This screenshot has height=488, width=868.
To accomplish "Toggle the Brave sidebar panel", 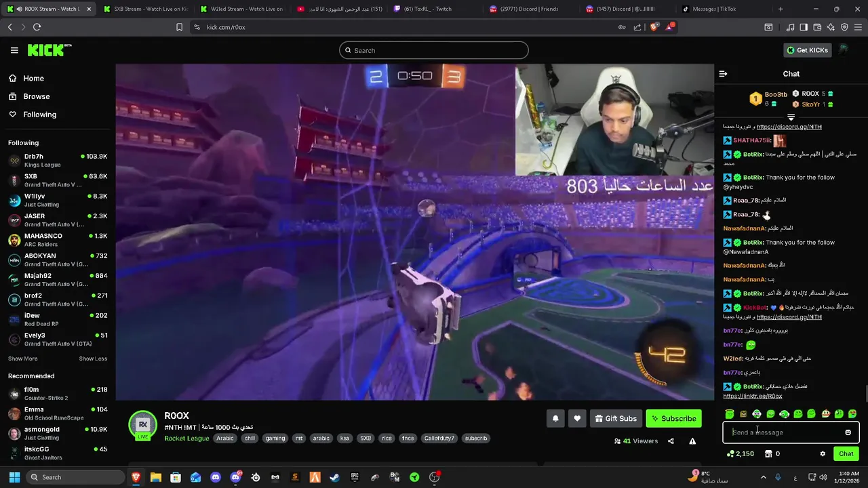I will pos(804,27).
